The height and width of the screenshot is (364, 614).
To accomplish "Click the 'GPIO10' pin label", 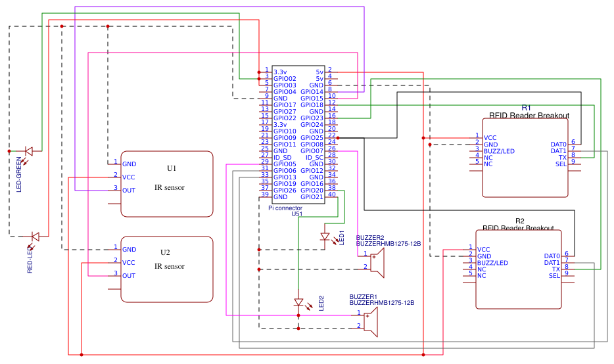I will tap(285, 131).
